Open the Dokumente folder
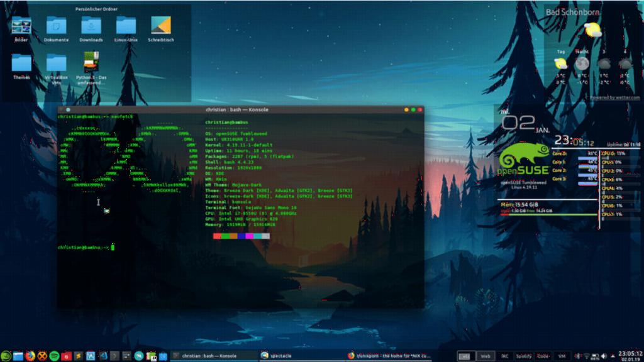This screenshot has width=644, height=362. point(56,30)
